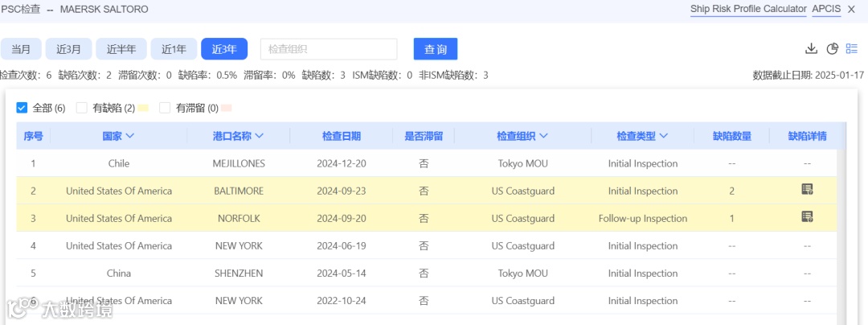
Task: Click deficiency count 1 in NORFOLK row
Action: point(732,218)
